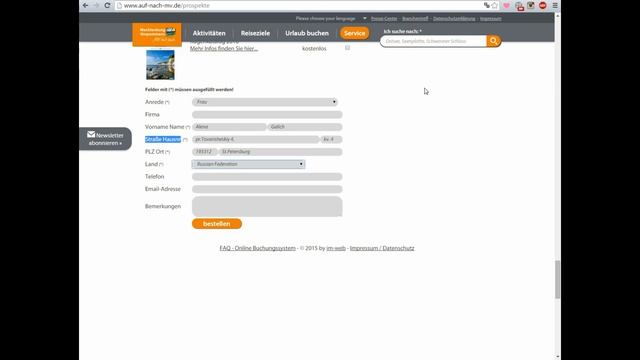Click the Email-Adresse input field
This screenshot has width=640, height=360.
pyautogui.click(x=267, y=189)
